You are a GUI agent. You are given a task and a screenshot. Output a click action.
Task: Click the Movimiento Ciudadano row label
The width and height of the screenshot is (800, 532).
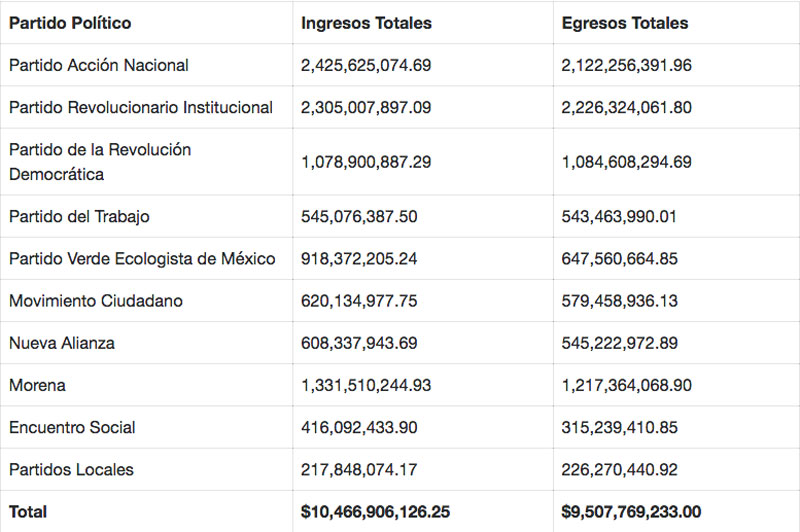[x=96, y=301]
